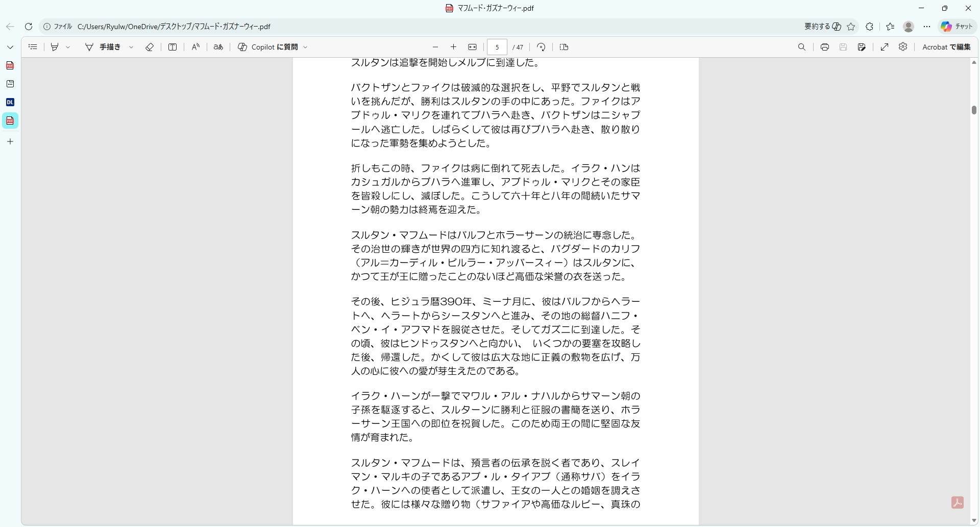Open the 手描き pen options dropdown
Image resolution: width=980 pixels, height=527 pixels.
(x=131, y=47)
